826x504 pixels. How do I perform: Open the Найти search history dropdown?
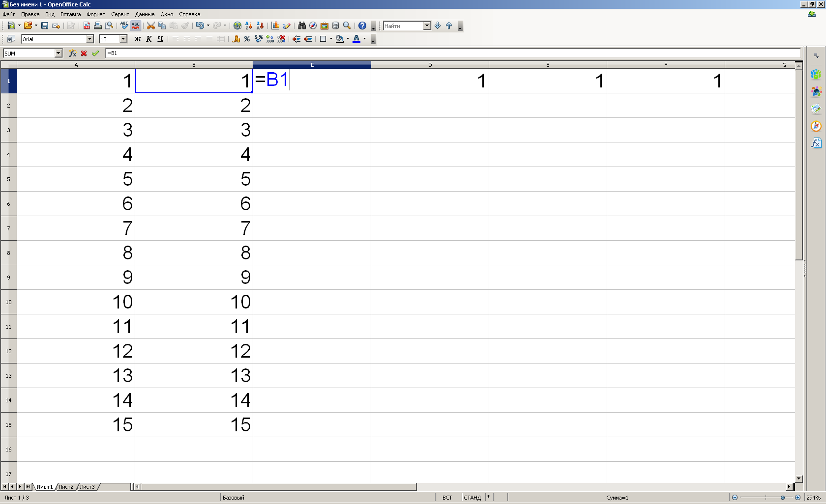coord(427,26)
